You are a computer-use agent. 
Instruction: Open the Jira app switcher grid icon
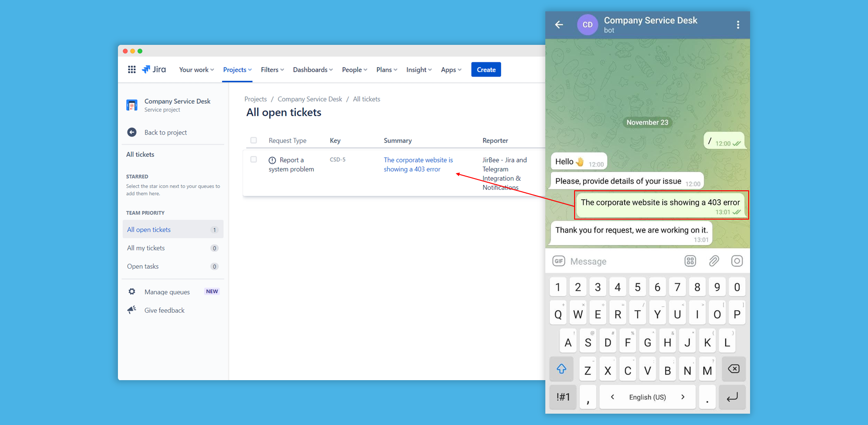tap(132, 69)
